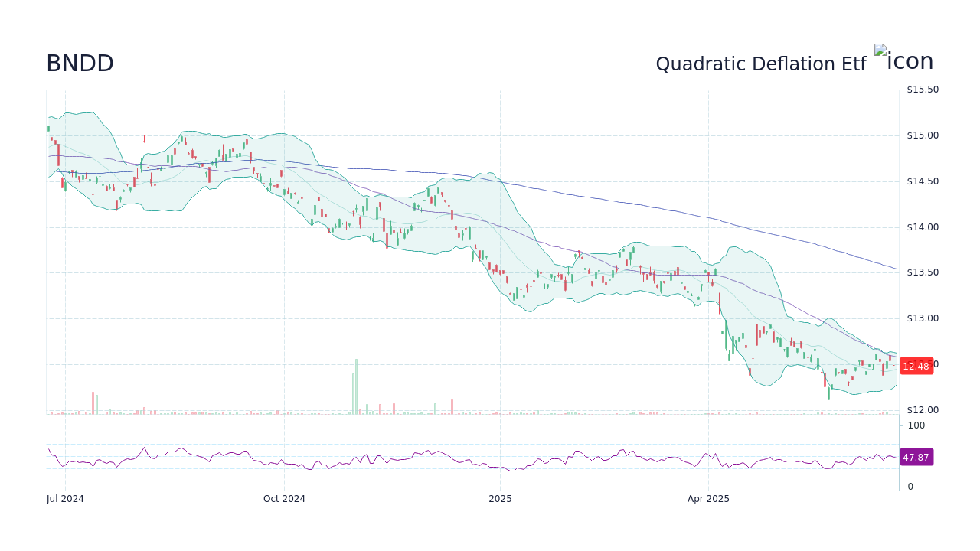The image size is (980, 551).
Task: Click the RSI axis label 100
Action: [x=916, y=425]
